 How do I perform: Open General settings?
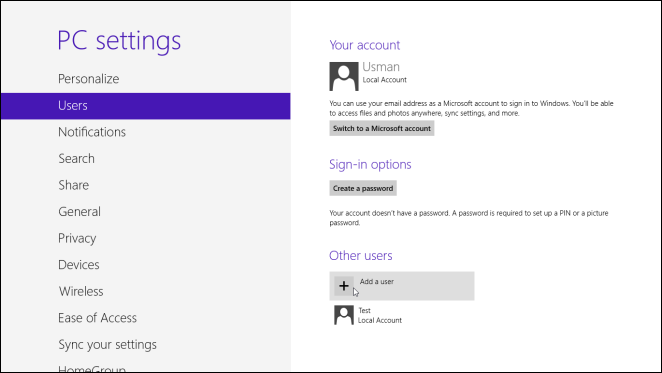coord(79,212)
